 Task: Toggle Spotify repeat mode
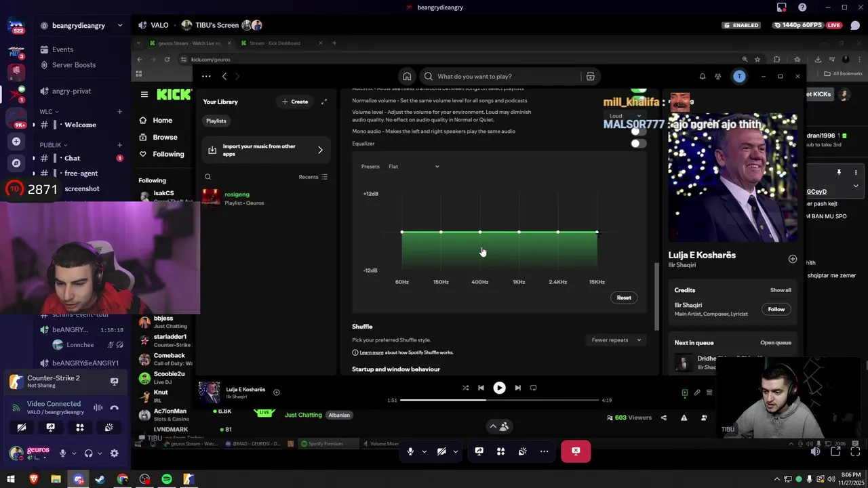coord(533,388)
